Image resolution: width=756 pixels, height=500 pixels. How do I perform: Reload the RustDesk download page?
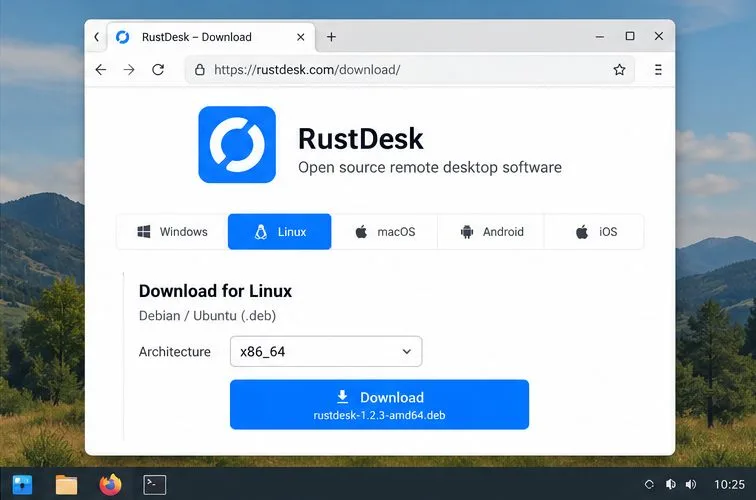[158, 70]
